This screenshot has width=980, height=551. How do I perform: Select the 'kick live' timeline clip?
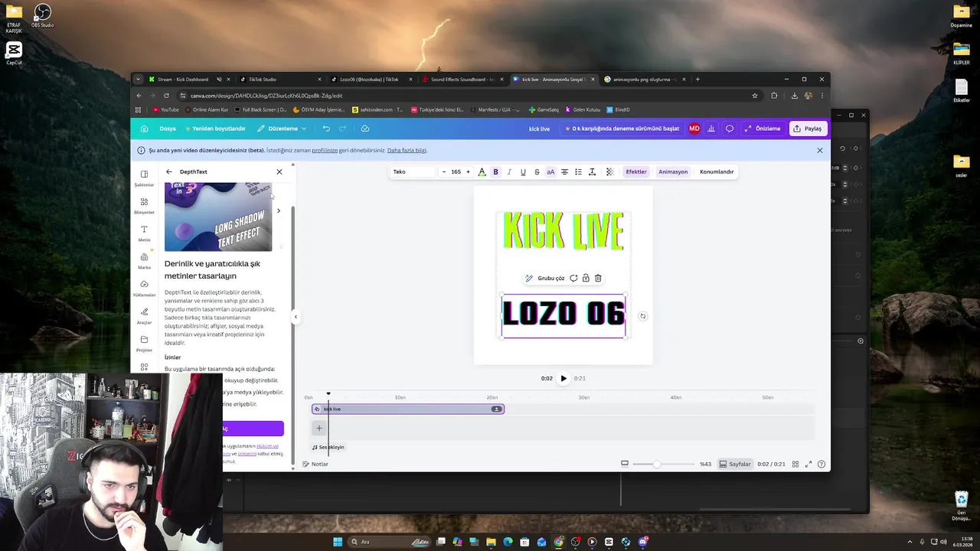pyautogui.click(x=408, y=409)
